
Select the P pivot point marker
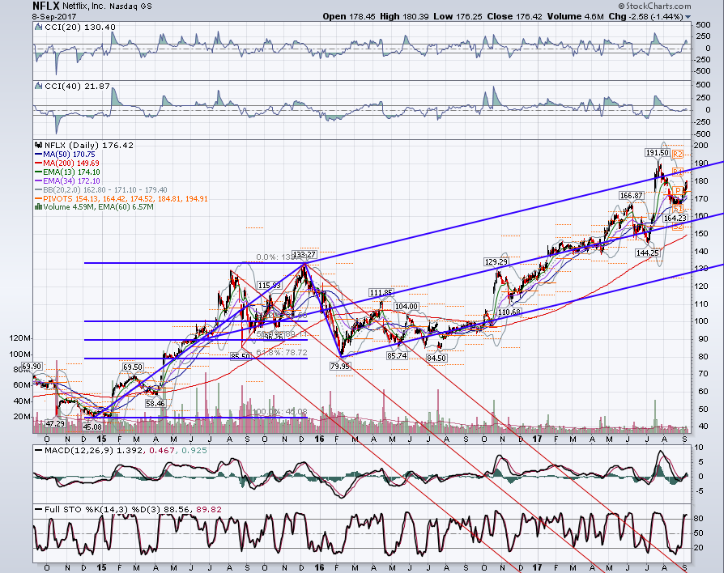click(x=679, y=190)
